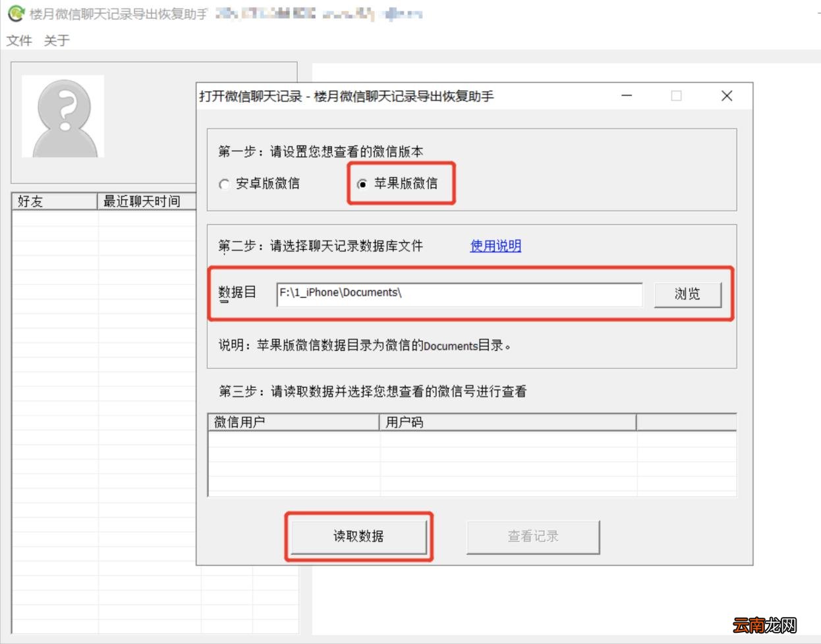Screen dimensions: 821x644
Task: Click the 读取数据 button
Action: (x=358, y=536)
